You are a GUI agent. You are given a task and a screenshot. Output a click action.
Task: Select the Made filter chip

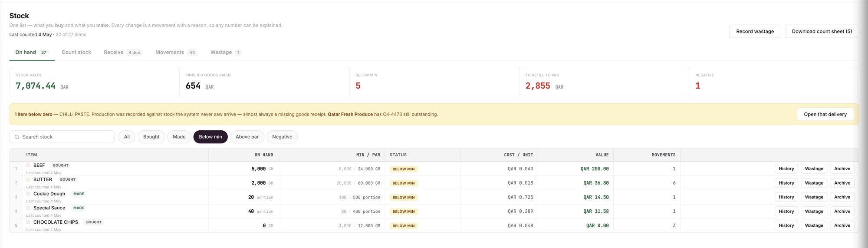pos(179,137)
